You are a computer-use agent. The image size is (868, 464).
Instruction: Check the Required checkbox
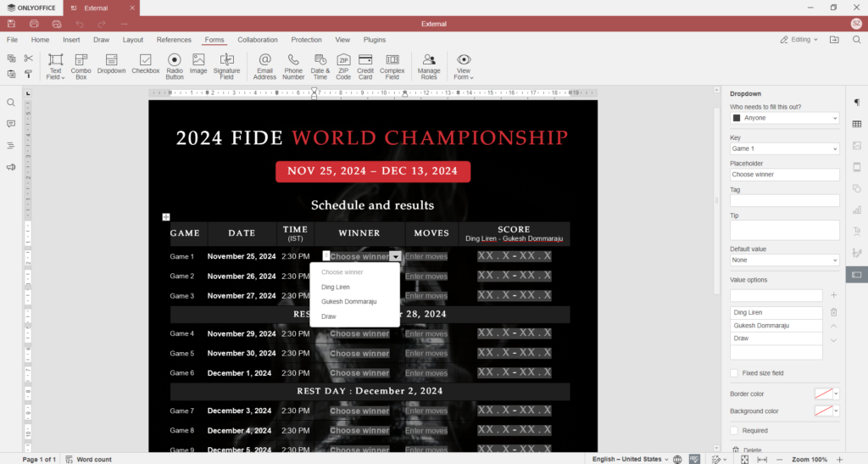(734, 431)
